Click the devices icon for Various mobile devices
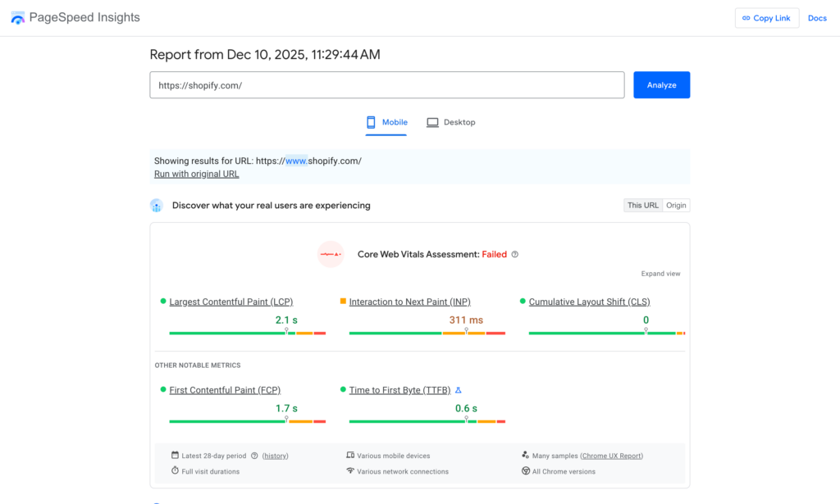The width and height of the screenshot is (840, 504). coord(350,456)
